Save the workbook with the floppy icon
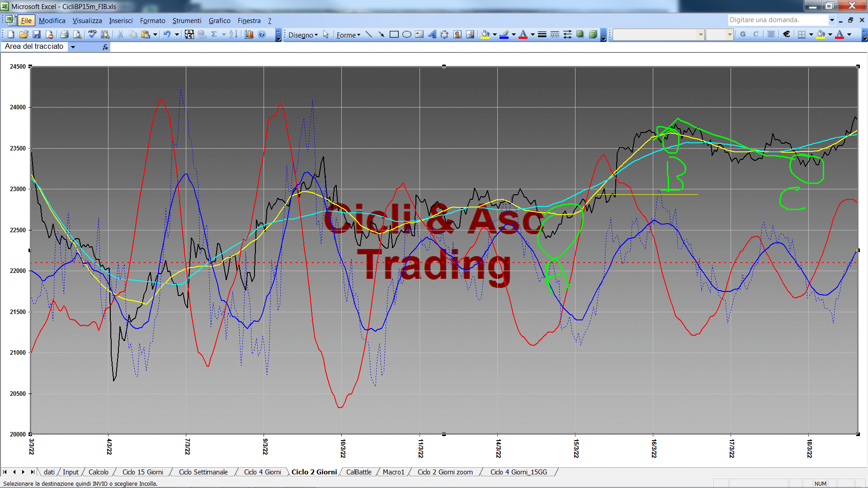The height and width of the screenshot is (488, 868). tap(37, 34)
